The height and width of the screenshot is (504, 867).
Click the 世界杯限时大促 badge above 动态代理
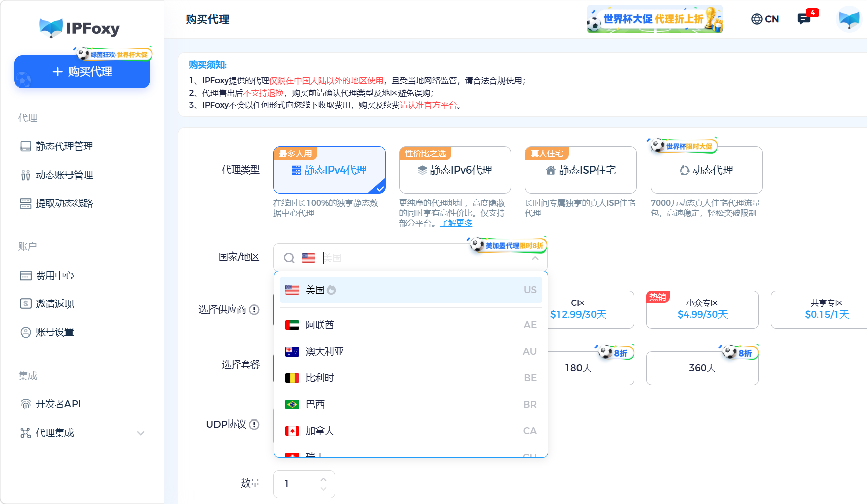tap(683, 146)
